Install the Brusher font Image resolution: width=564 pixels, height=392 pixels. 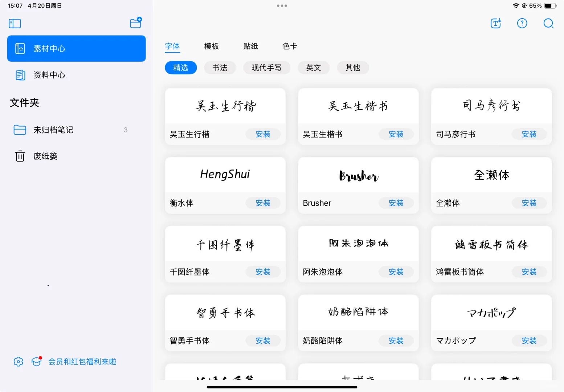[x=396, y=203]
